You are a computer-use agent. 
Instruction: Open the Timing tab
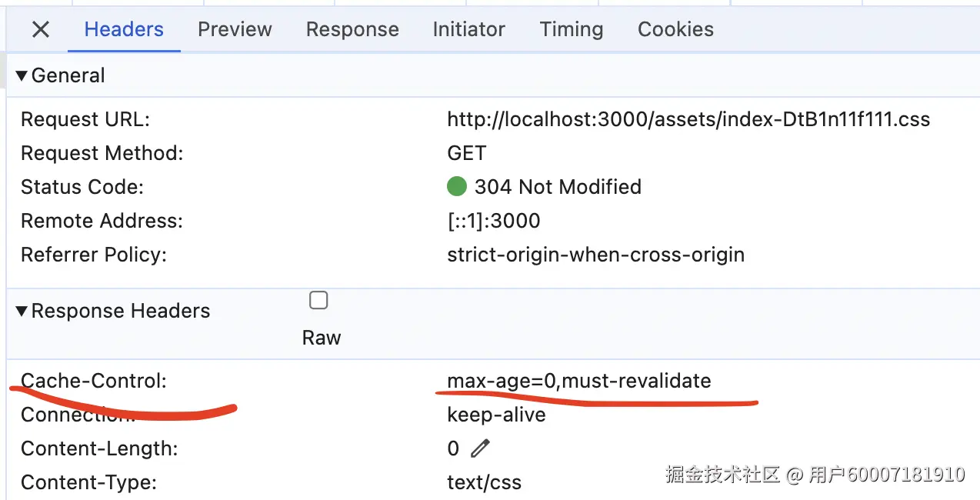point(571,30)
